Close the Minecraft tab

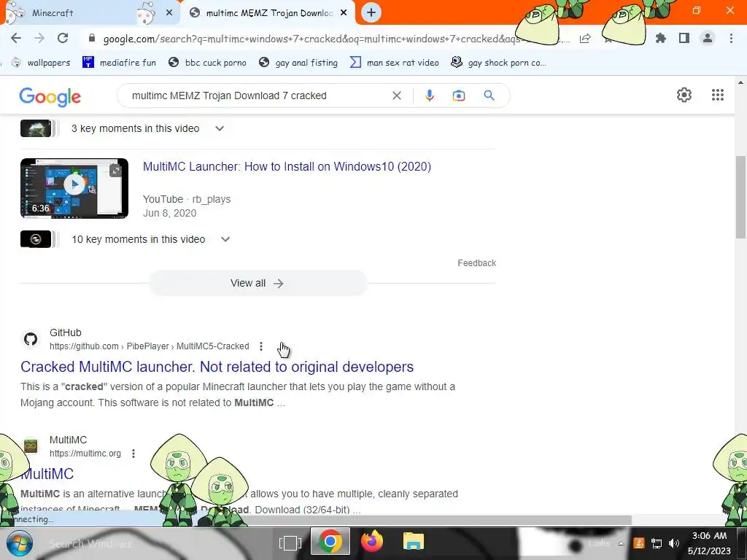[169, 13]
